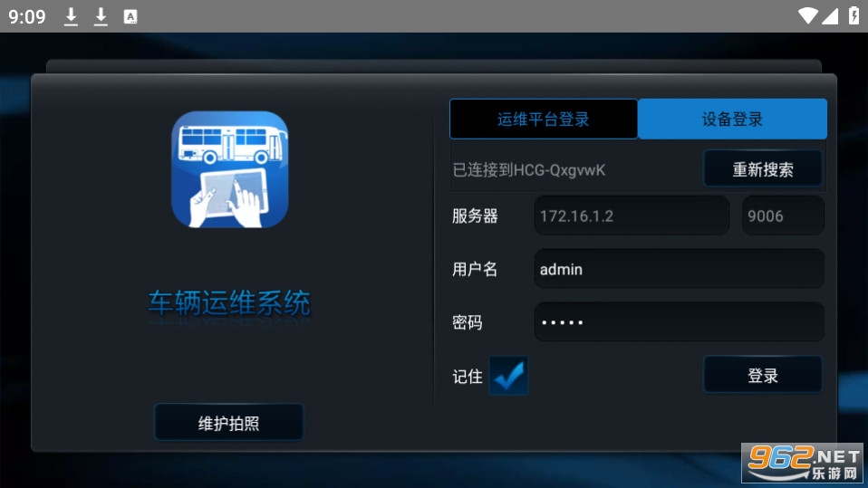Toggle the 记住 remember checkbox
The image size is (868, 488).
[508, 376]
